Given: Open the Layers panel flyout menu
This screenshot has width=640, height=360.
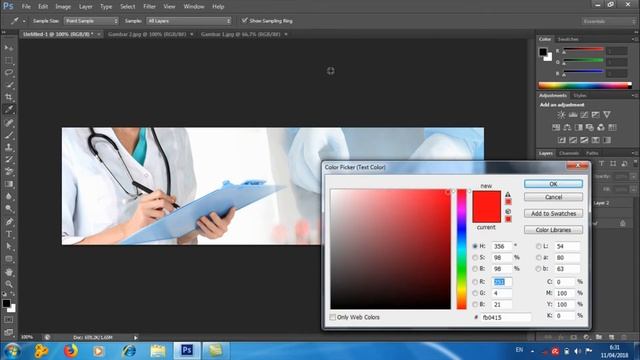Looking at the screenshot, I should 634,153.
